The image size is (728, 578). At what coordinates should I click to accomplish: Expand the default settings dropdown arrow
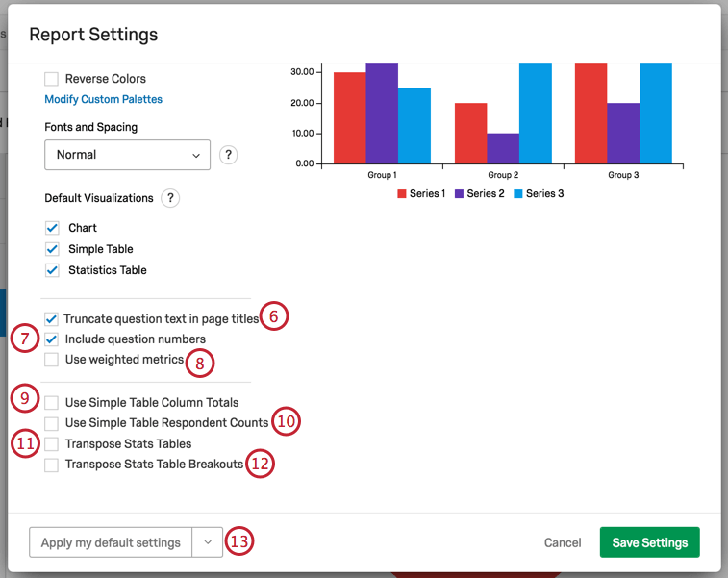208,542
